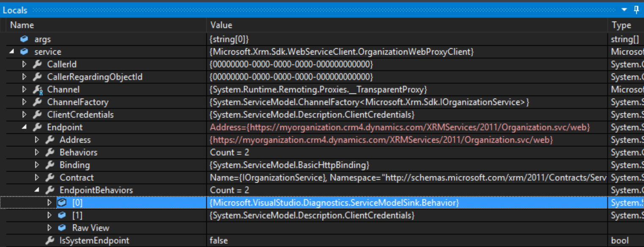Collapse the Endpoint property node
This screenshot has height=247, width=644.
[24, 127]
